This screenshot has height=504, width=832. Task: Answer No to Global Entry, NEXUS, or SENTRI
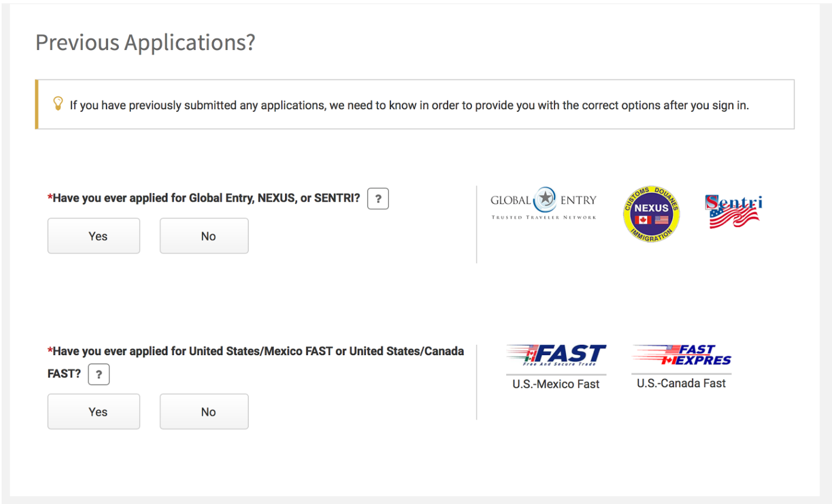coord(204,236)
